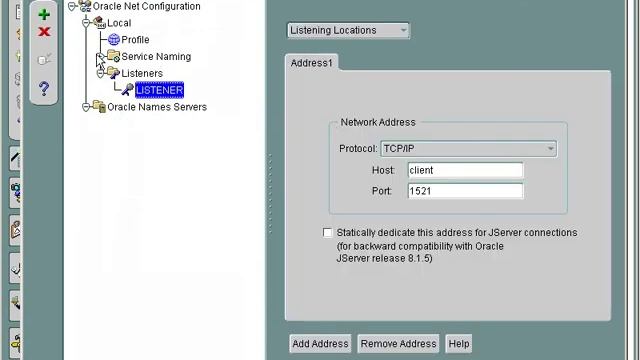Click the Add Address button
This screenshot has height=360, width=640.
320,344
